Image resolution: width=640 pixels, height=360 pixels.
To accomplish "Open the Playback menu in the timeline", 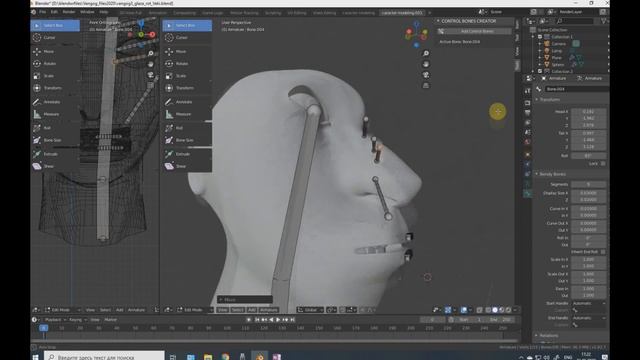I will 55,320.
